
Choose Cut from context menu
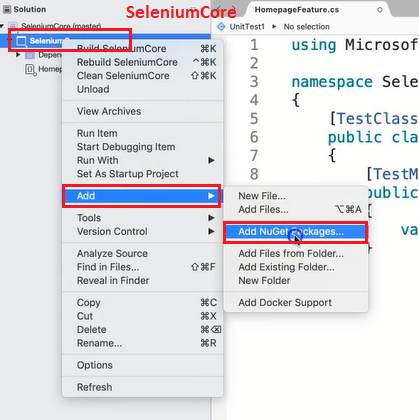[x=142, y=316]
